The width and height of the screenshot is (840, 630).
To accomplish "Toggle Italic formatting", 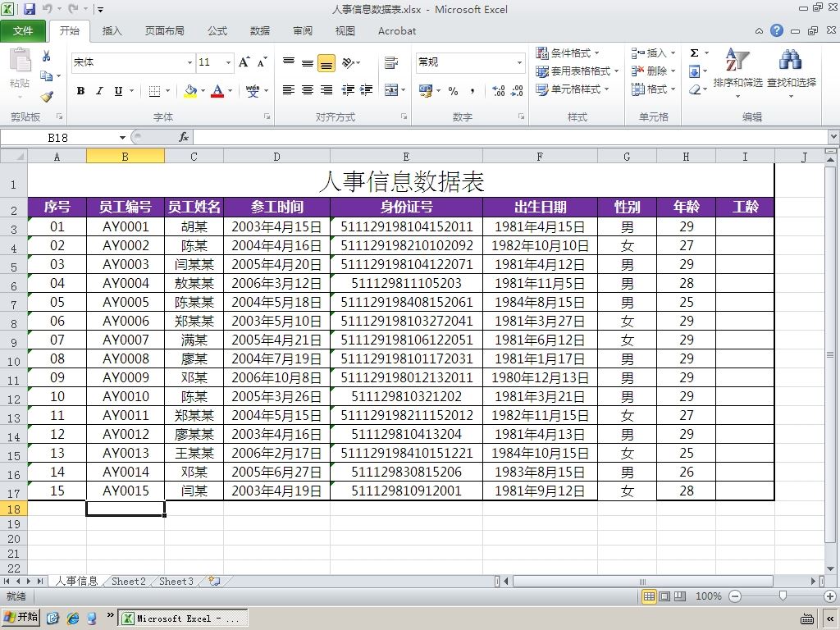I will pyautogui.click(x=99, y=90).
